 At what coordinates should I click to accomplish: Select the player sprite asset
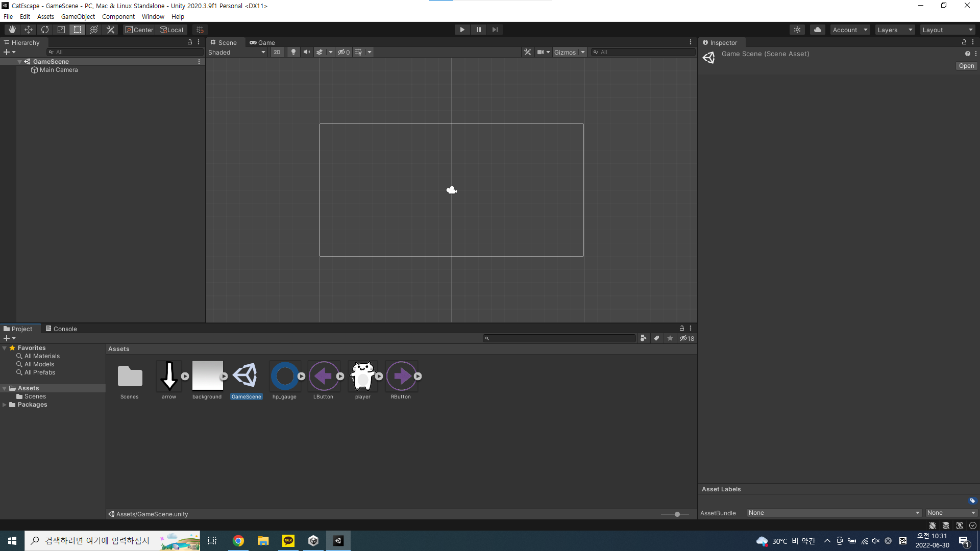click(x=362, y=377)
